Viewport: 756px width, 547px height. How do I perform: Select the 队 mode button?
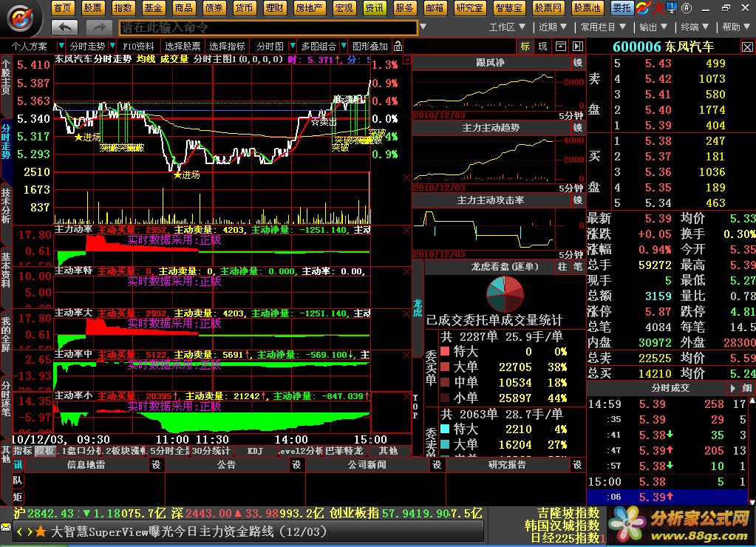[18, 480]
